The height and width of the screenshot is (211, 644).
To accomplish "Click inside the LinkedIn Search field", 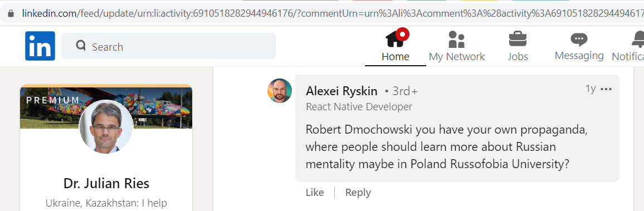I will click(x=168, y=46).
